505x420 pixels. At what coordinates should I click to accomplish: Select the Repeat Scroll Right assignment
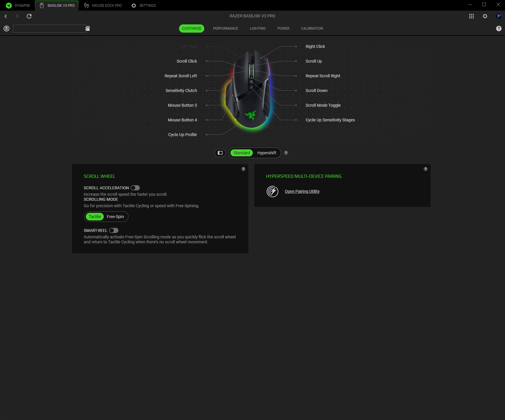click(x=323, y=76)
